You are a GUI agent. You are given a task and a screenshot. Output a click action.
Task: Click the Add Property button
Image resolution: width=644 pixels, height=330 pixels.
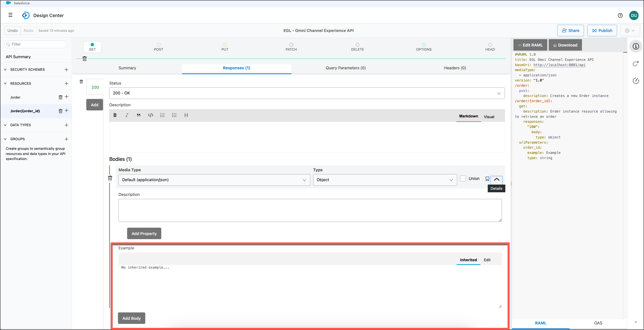[x=144, y=233]
